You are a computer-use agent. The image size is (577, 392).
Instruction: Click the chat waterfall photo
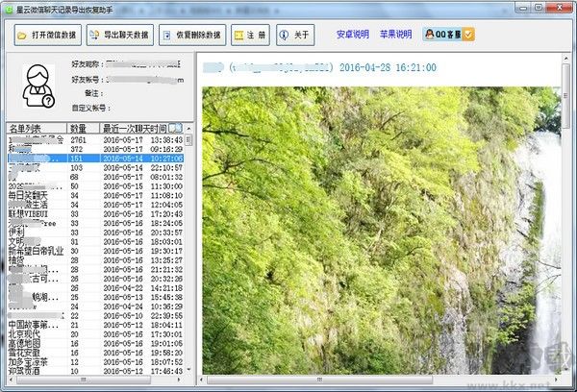(381, 231)
